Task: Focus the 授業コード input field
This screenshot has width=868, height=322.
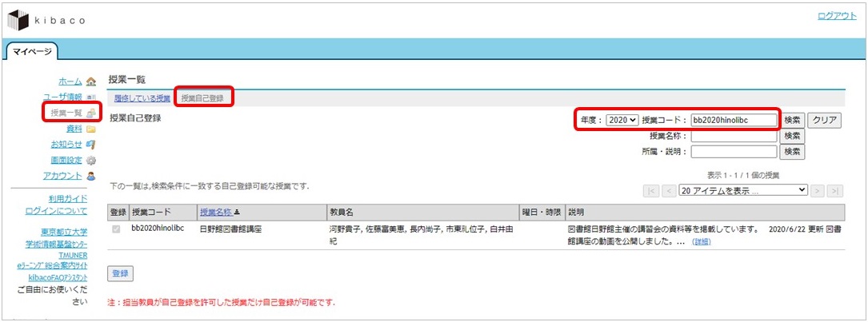Action: pos(734,120)
